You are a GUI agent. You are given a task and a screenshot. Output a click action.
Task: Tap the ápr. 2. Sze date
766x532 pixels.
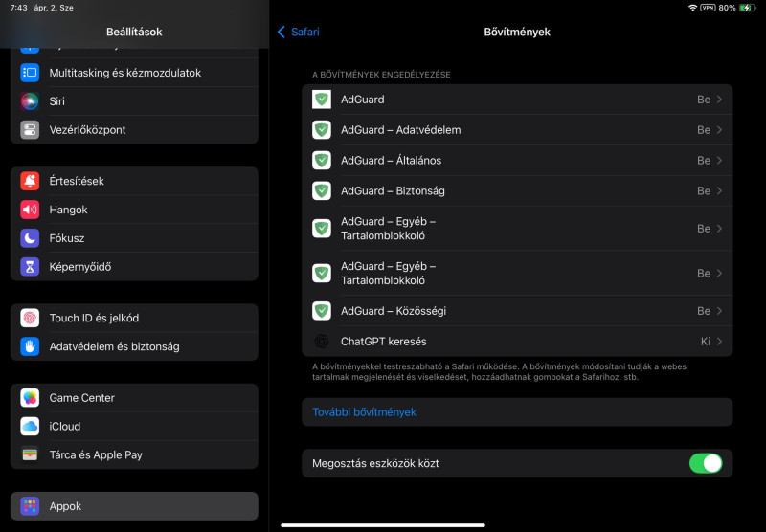(54, 8)
